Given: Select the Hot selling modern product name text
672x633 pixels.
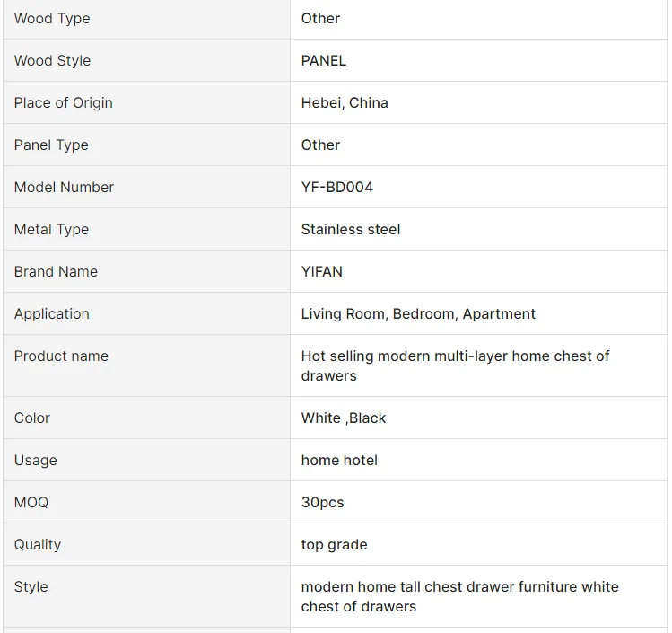Looking at the screenshot, I should tap(455, 365).
